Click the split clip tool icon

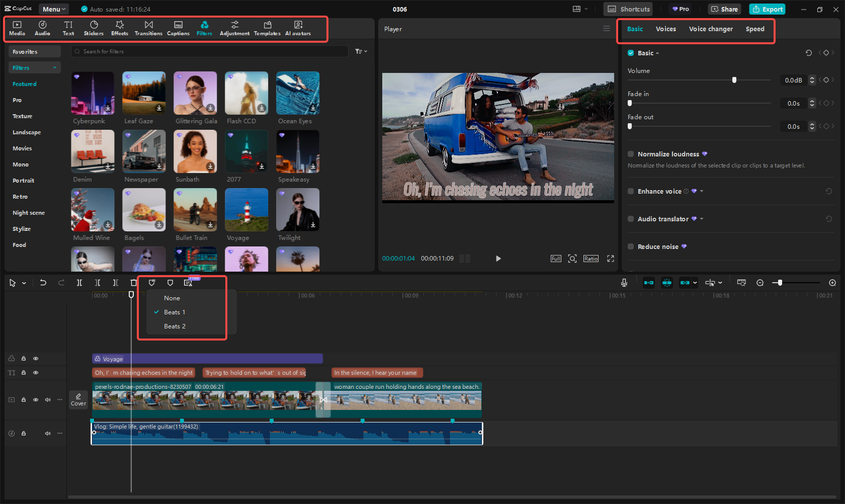pos(79,283)
